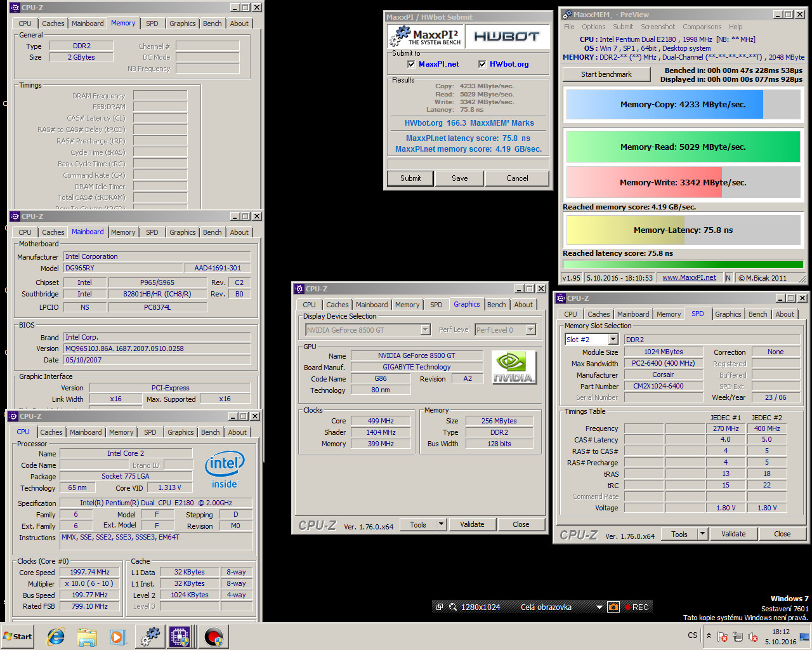Click the CS language indicator in the taskbar
Screen dimensions: 812x650
point(693,635)
